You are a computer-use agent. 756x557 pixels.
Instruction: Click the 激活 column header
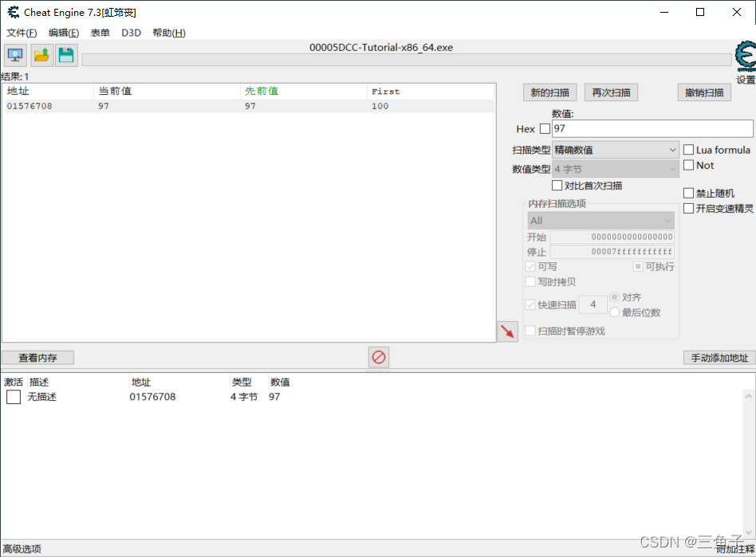tap(14, 382)
